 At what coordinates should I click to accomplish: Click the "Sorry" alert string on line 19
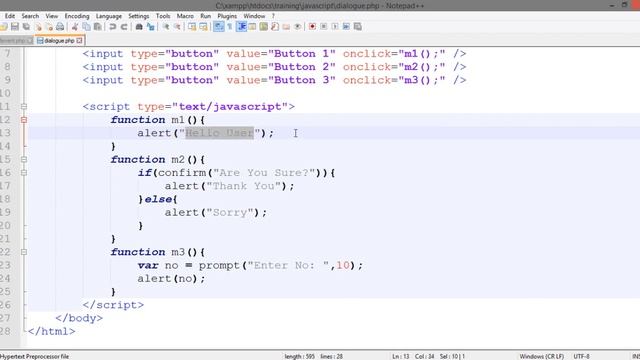230,212
